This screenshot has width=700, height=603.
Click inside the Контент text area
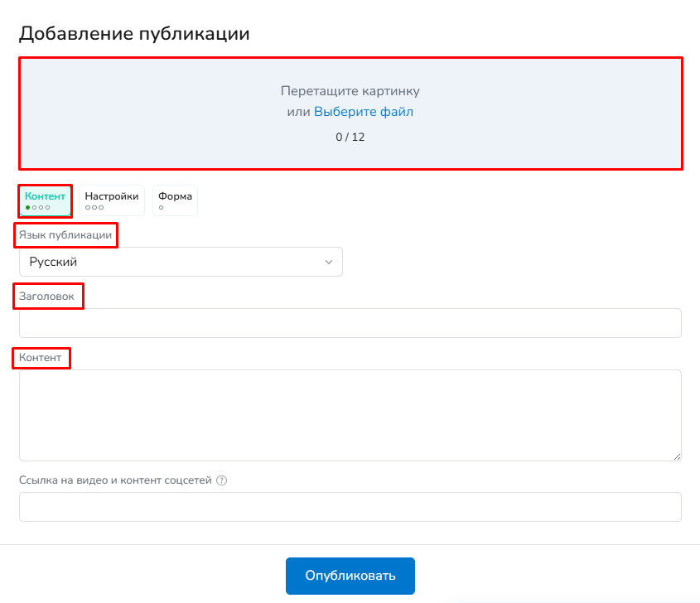(x=350, y=414)
